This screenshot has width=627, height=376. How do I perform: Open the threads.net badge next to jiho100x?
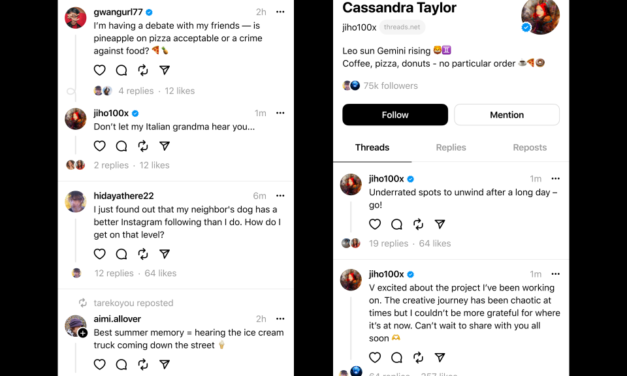click(x=402, y=27)
